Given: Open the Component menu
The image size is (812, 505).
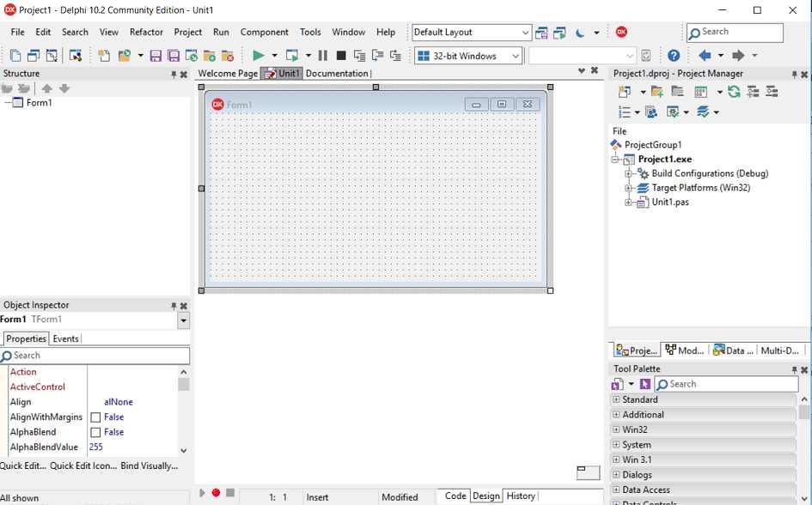Looking at the screenshot, I should point(264,32).
